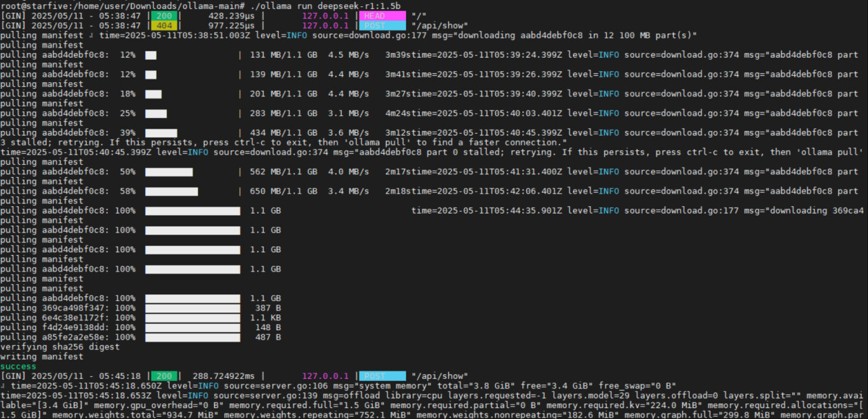Select the value memory.weights.total="934.7 MiB"

pos(136,416)
